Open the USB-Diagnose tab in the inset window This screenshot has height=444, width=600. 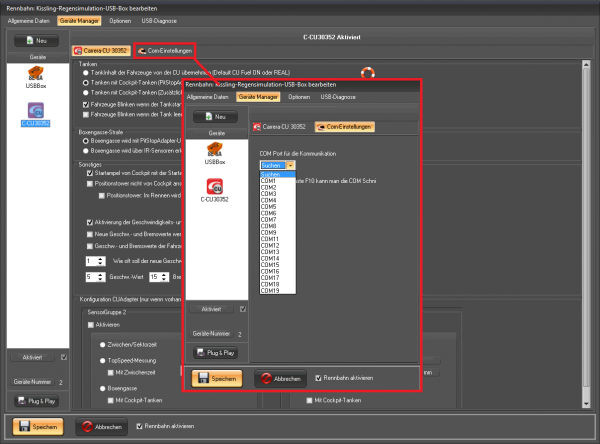pyautogui.click(x=338, y=97)
